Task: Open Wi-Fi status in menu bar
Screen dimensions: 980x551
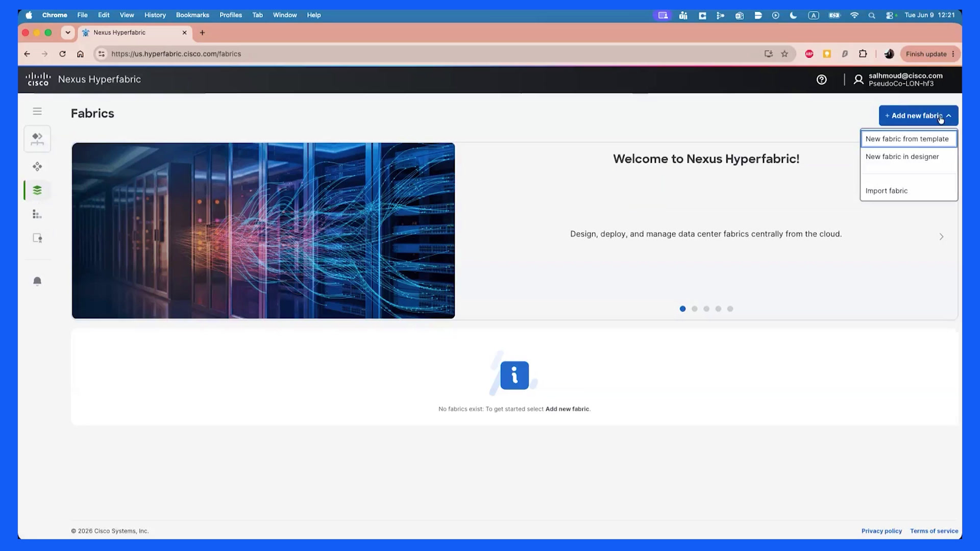Action: click(854, 15)
